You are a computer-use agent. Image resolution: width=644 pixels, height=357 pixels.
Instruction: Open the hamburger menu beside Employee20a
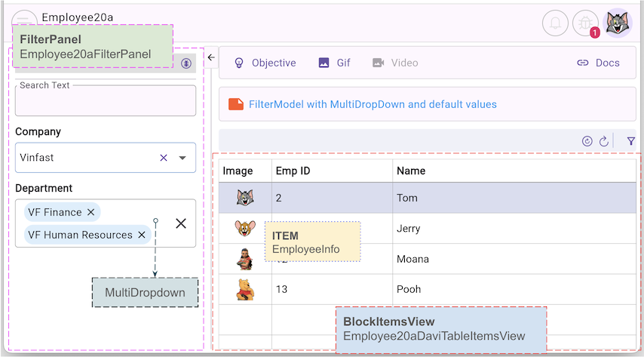[24, 21]
